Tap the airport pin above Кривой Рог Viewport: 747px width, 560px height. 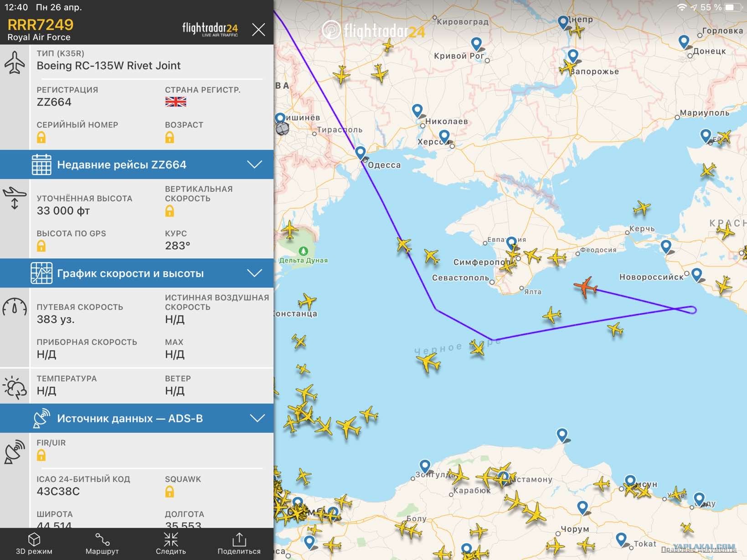pyautogui.click(x=476, y=44)
